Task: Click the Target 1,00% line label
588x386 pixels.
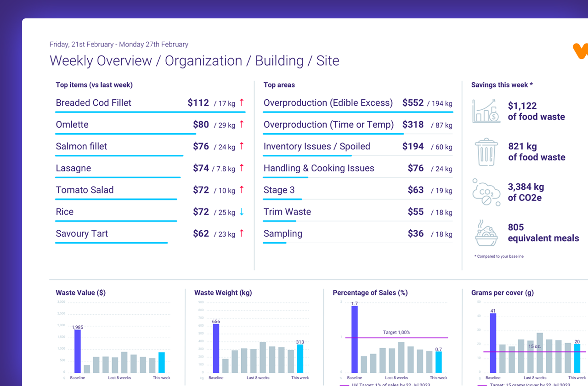Action: tap(396, 332)
